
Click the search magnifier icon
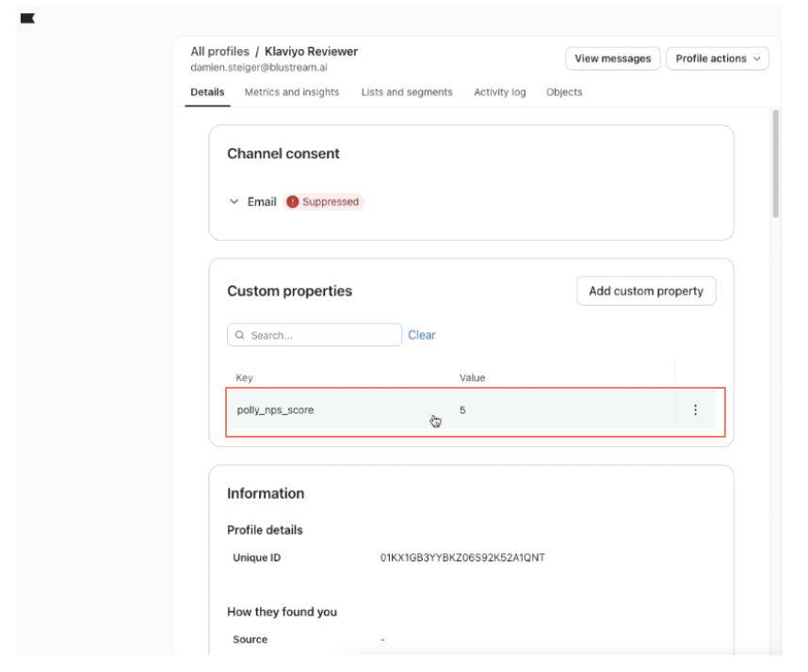pyautogui.click(x=239, y=335)
